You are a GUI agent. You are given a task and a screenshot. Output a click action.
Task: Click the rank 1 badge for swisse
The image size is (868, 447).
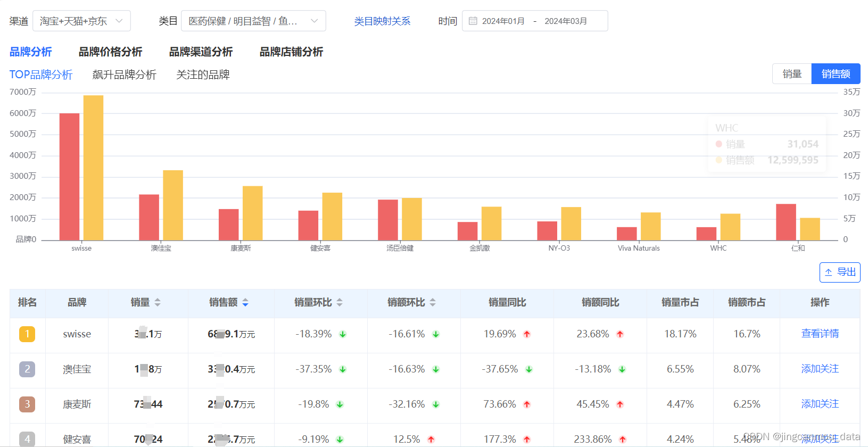pyautogui.click(x=27, y=334)
